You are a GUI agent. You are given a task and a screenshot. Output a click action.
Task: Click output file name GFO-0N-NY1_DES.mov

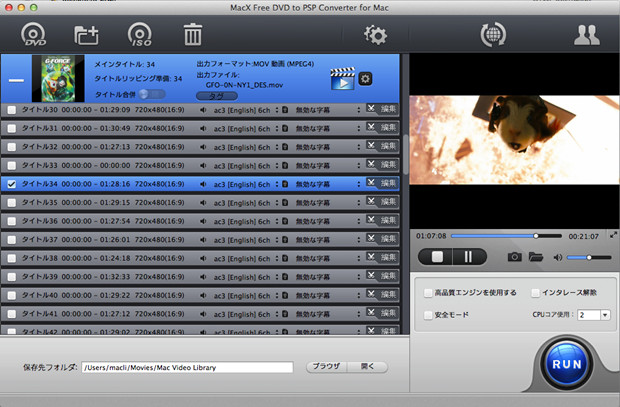[244, 85]
